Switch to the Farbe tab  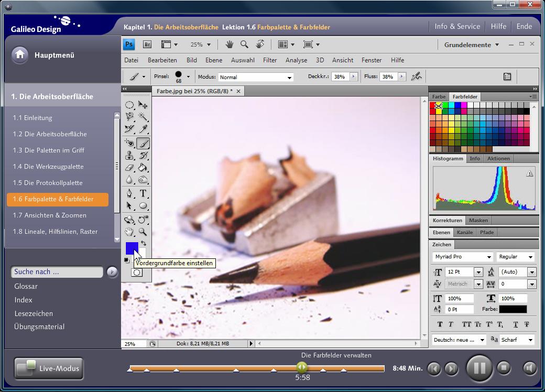pyautogui.click(x=439, y=96)
